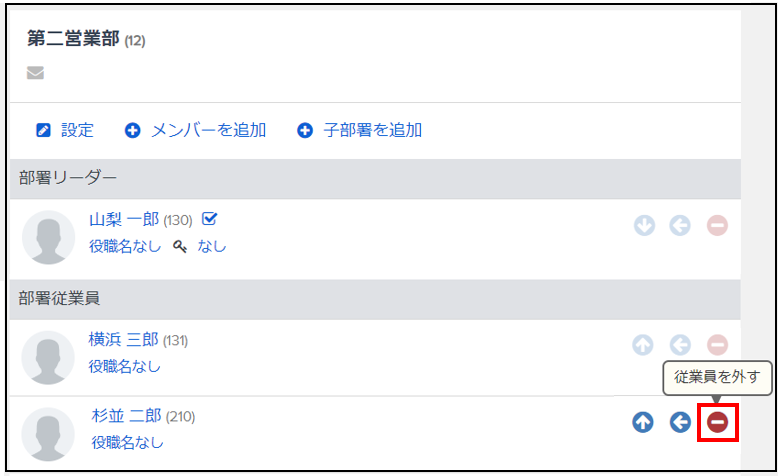
Task: Click the left arrow icon for 杉並 二郎
Action: (x=680, y=422)
